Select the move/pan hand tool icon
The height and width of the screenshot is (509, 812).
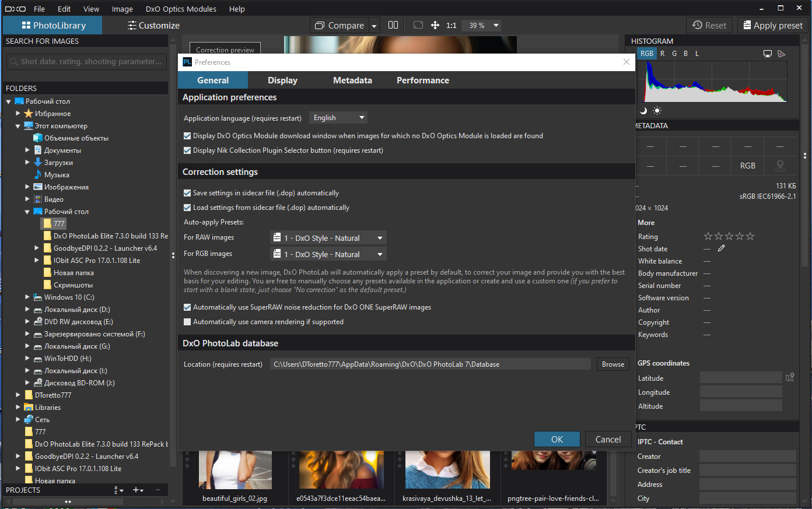click(x=435, y=25)
